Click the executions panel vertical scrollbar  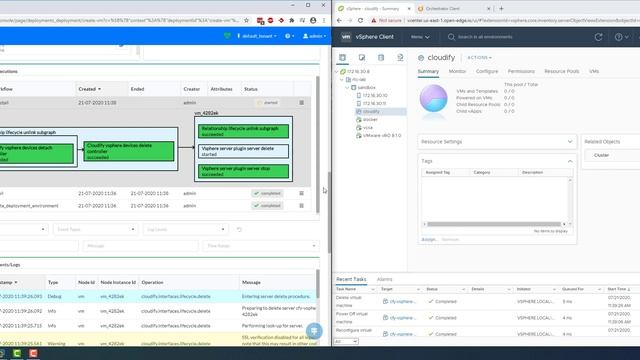click(x=318, y=144)
